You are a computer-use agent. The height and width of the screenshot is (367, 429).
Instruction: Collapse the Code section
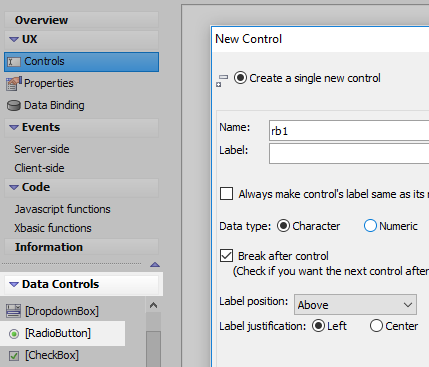14,187
